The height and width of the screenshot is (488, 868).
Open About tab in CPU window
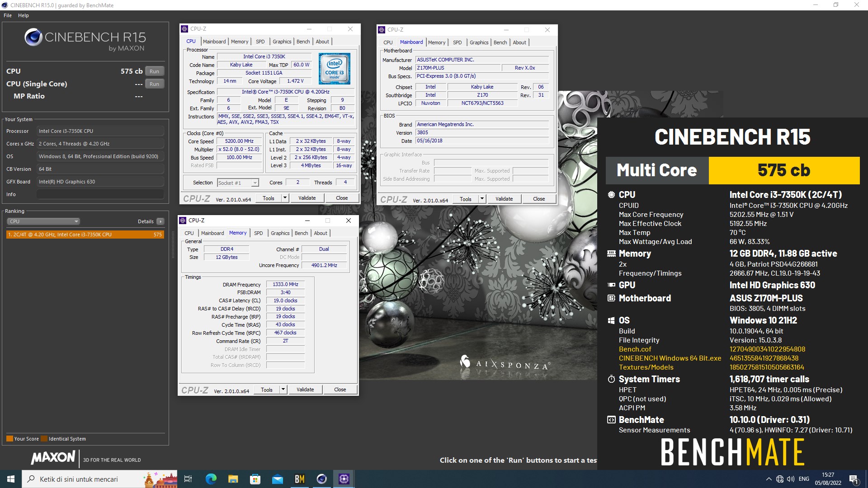tap(322, 42)
